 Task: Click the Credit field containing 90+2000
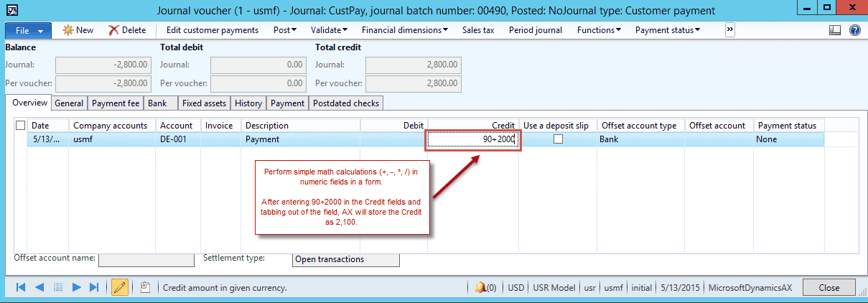point(472,139)
